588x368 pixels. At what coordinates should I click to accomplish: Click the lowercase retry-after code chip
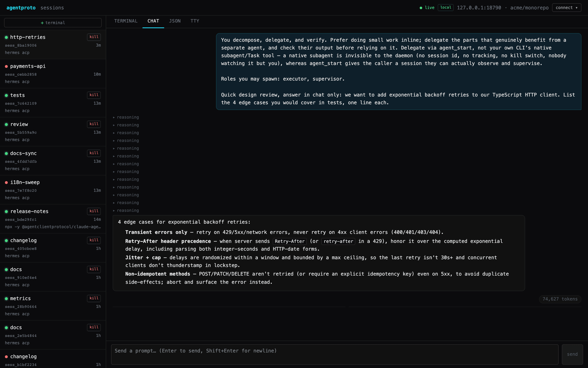(338, 241)
